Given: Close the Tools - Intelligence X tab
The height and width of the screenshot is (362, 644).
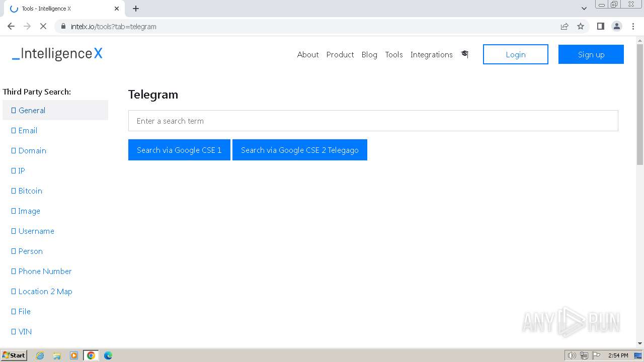Looking at the screenshot, I should coord(117,9).
